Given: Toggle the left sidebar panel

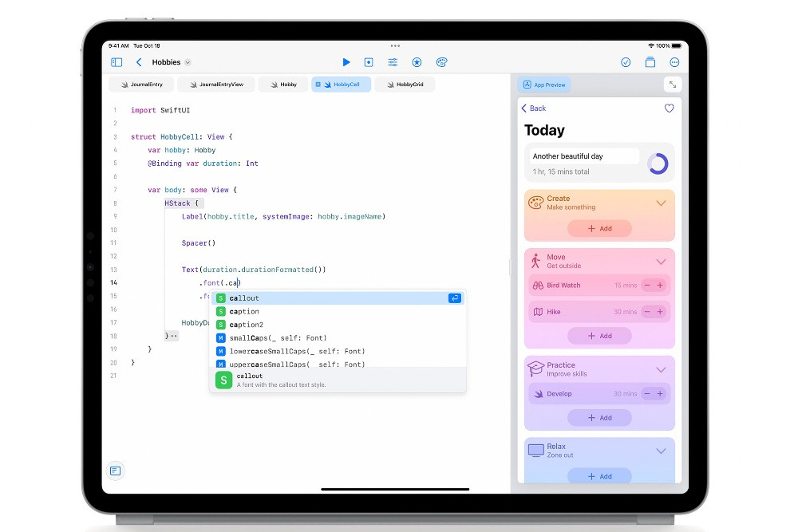Looking at the screenshot, I should 117,62.
